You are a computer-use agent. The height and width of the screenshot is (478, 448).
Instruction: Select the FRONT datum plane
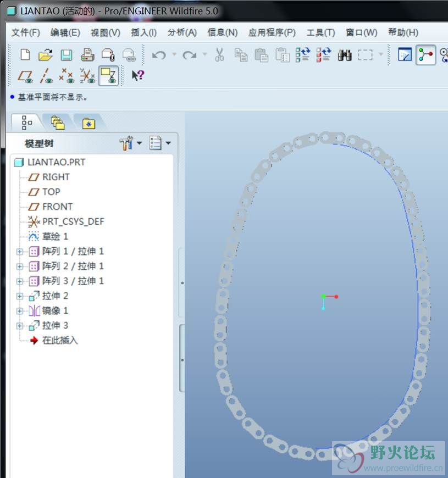(x=57, y=207)
